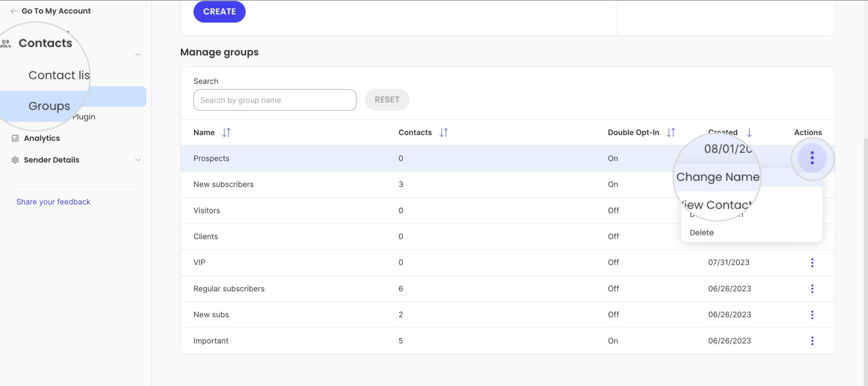
Task: Open Contact list in the sidebar
Action: click(59, 75)
